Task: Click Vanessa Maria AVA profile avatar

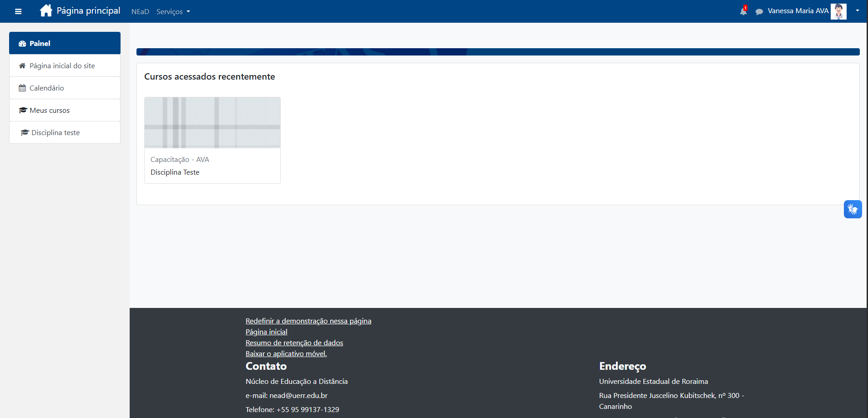Action: click(838, 11)
